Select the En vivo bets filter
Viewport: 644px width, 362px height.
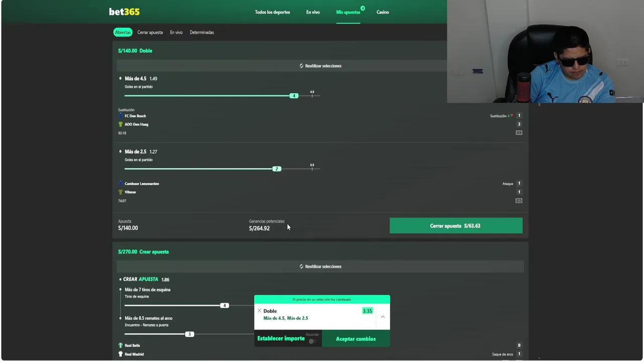point(176,32)
